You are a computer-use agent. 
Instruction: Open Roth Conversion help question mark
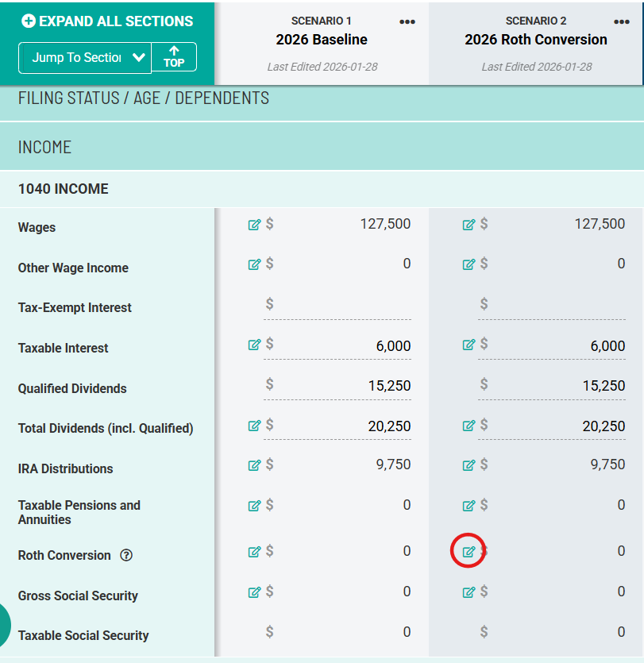coord(126,555)
